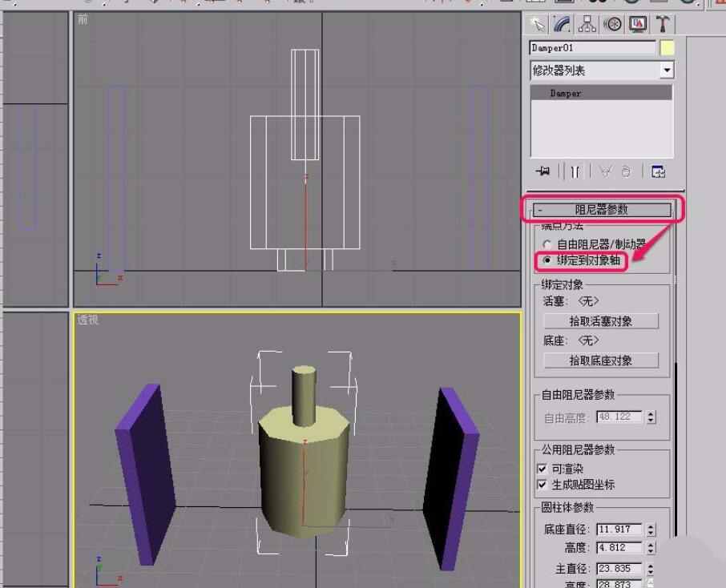Switch to the Create panel arrow icon

(x=538, y=25)
